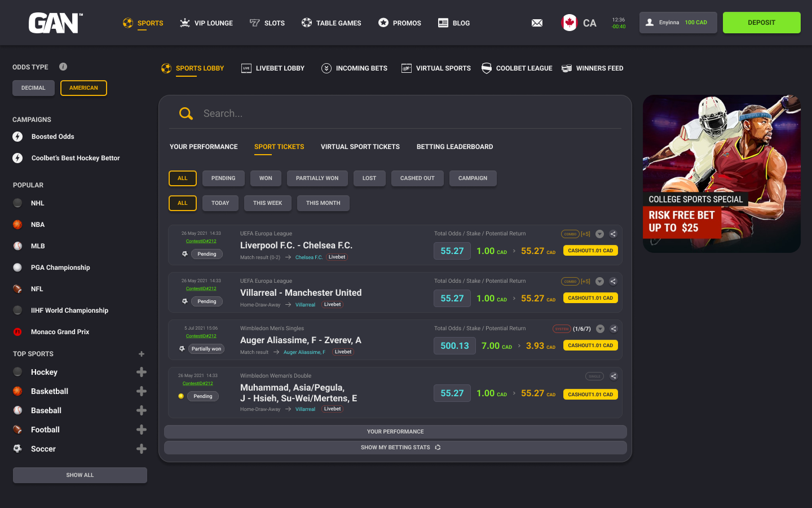Refresh betting stats via the reload icon

(438, 448)
